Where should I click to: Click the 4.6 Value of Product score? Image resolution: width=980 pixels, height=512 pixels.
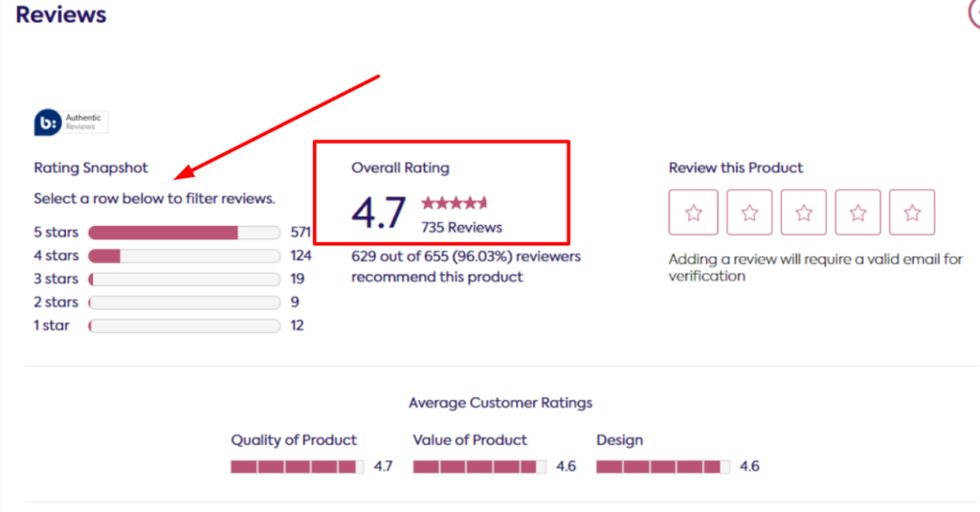click(567, 466)
